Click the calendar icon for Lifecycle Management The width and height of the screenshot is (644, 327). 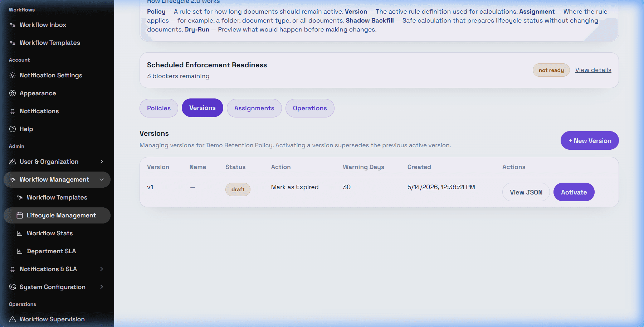point(20,215)
